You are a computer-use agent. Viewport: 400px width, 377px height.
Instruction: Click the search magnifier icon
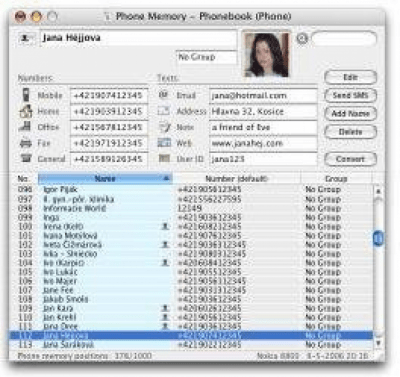click(x=302, y=39)
